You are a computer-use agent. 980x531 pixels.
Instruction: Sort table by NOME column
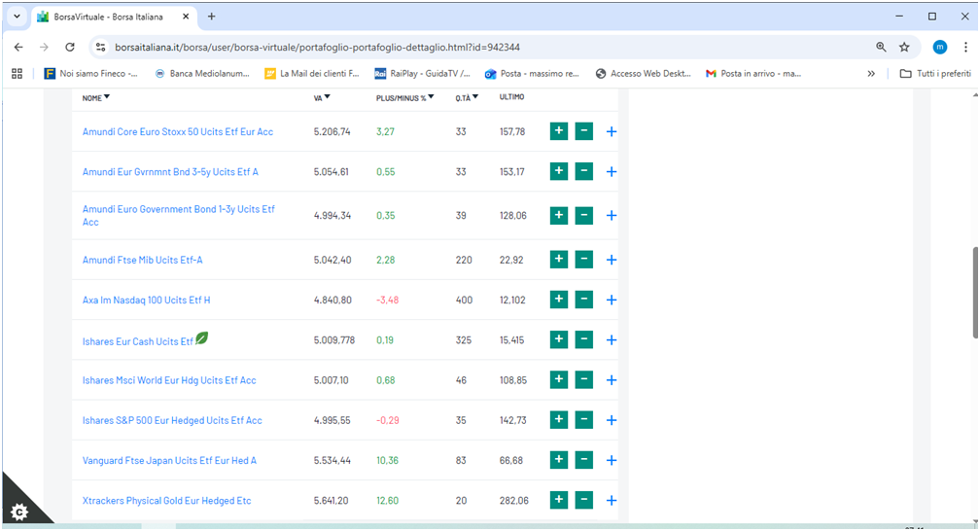click(x=95, y=97)
